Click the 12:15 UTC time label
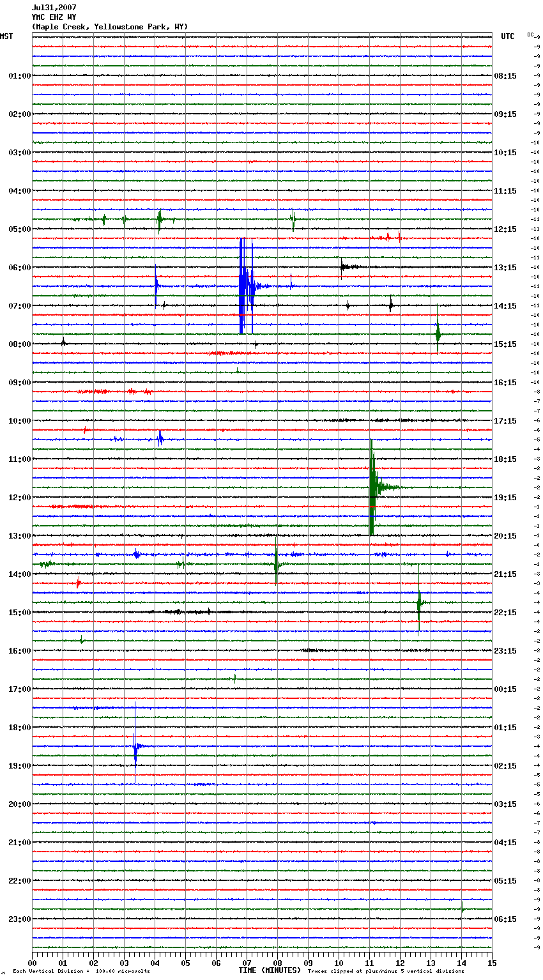The image size is (543, 980). point(505,229)
